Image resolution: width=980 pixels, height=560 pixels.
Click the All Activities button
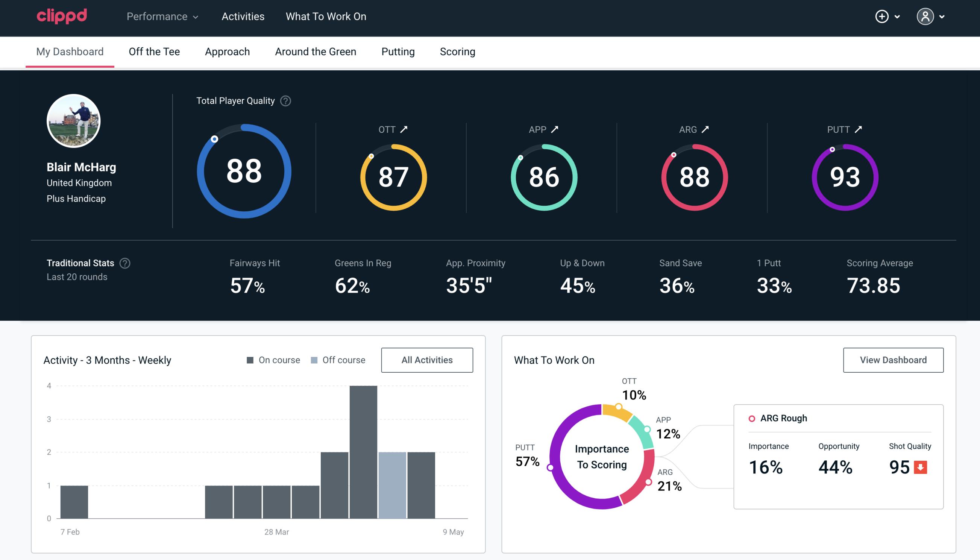click(x=427, y=360)
